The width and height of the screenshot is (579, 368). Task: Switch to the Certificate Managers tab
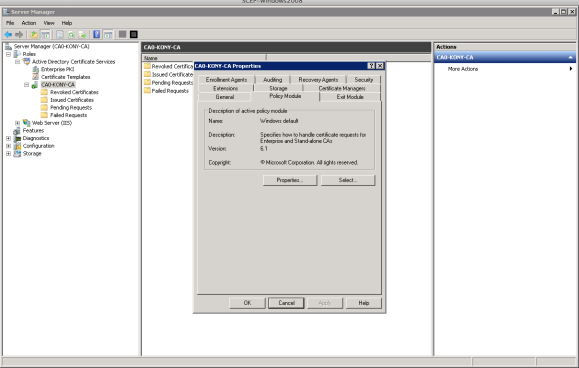click(342, 88)
